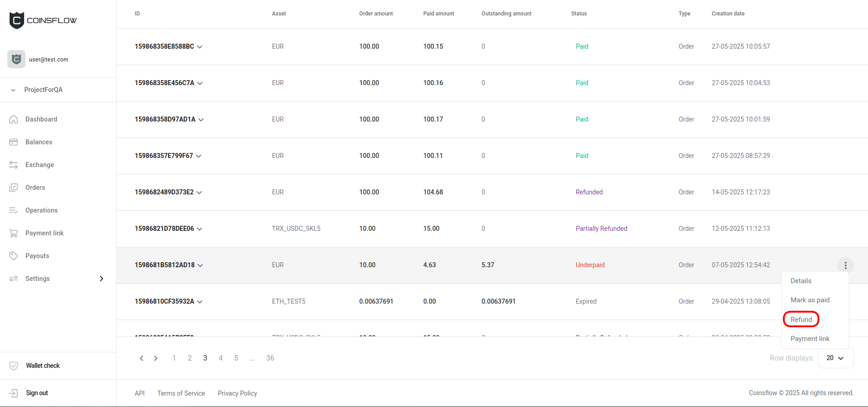Click the Coinsflow logo
Screen dimensions: 868x407
[x=43, y=20]
